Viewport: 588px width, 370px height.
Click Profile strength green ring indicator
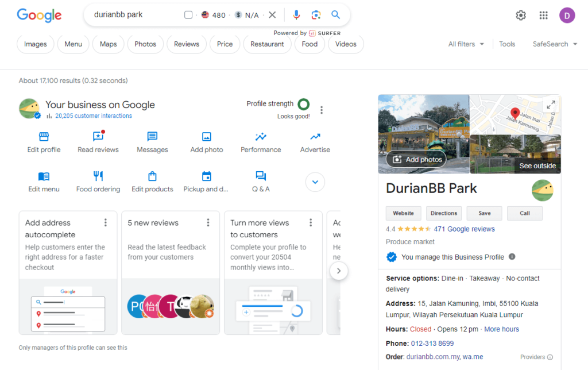pos(303,104)
